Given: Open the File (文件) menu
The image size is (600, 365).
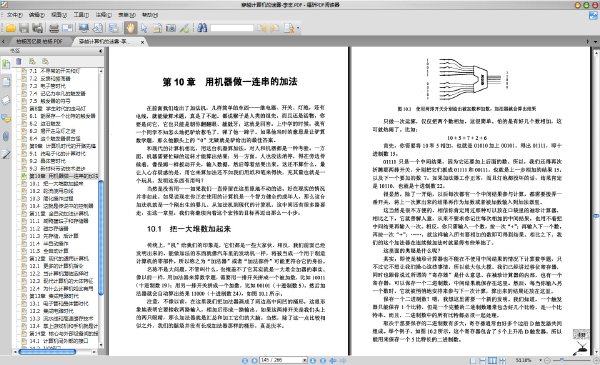Looking at the screenshot, I should pos(14,15).
